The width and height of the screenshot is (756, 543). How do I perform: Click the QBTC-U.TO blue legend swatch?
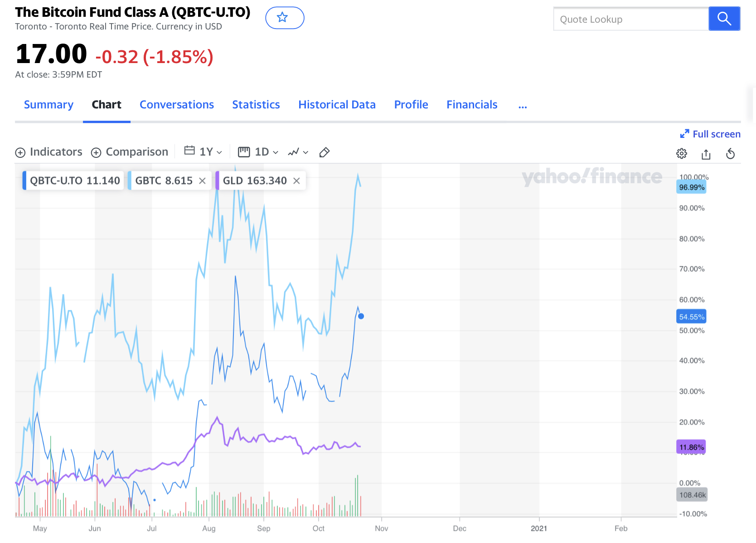24,181
